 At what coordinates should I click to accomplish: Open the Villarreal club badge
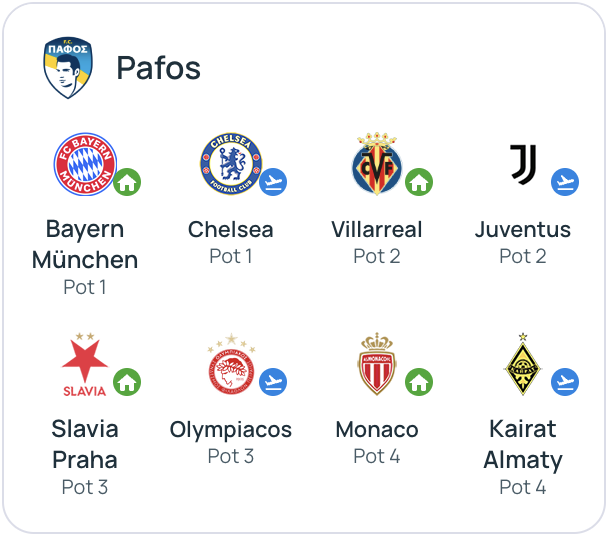click(x=377, y=164)
